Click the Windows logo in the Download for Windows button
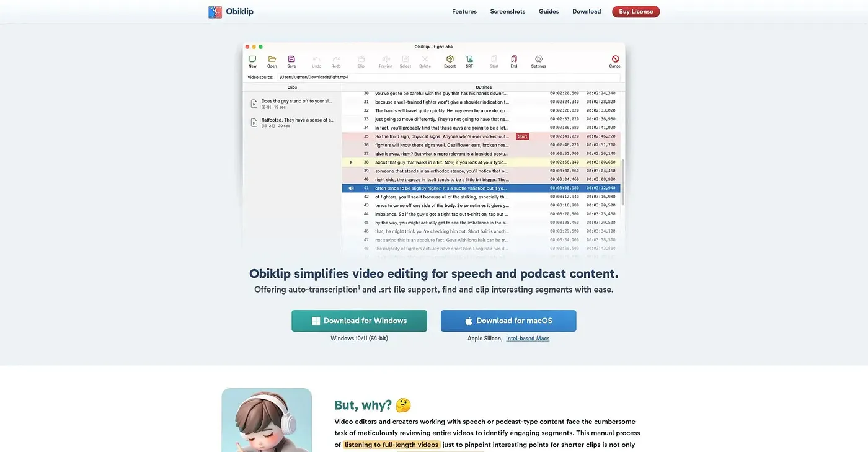 [x=316, y=321]
